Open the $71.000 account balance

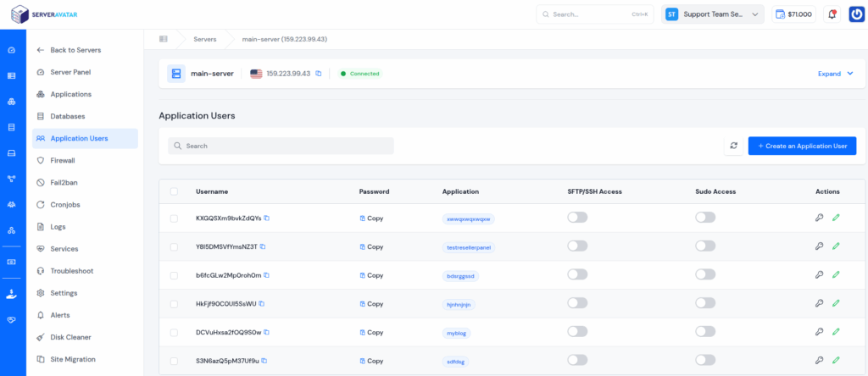pos(793,14)
